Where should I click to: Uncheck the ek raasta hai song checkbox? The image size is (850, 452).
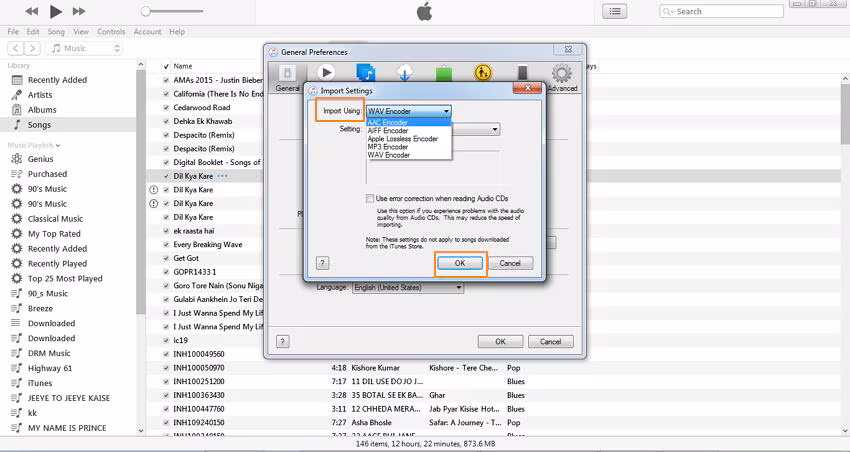click(166, 231)
